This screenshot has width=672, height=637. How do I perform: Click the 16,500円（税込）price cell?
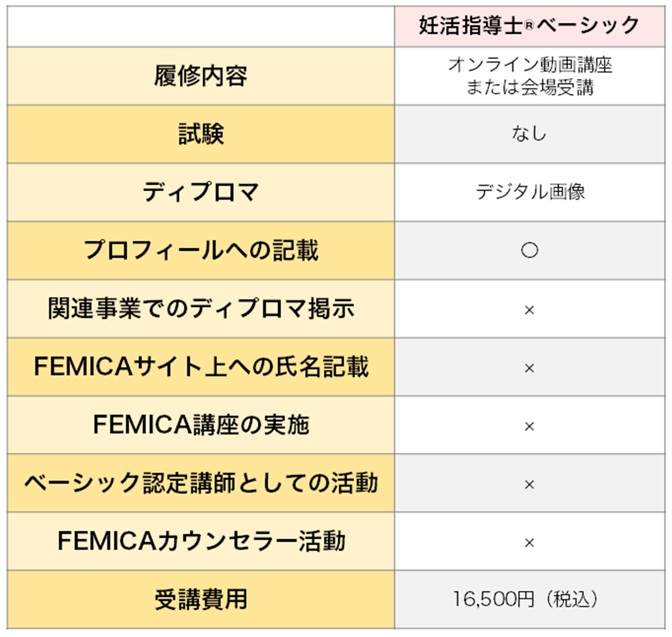(526, 599)
